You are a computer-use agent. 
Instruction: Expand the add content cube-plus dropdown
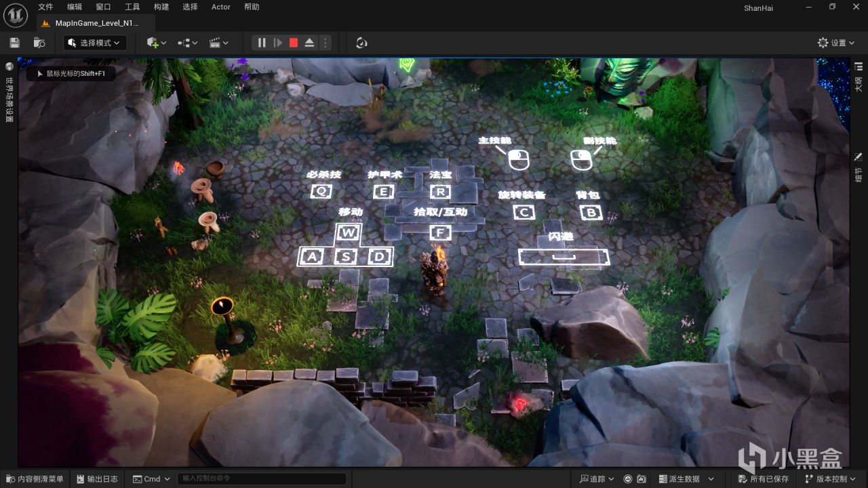pos(156,43)
